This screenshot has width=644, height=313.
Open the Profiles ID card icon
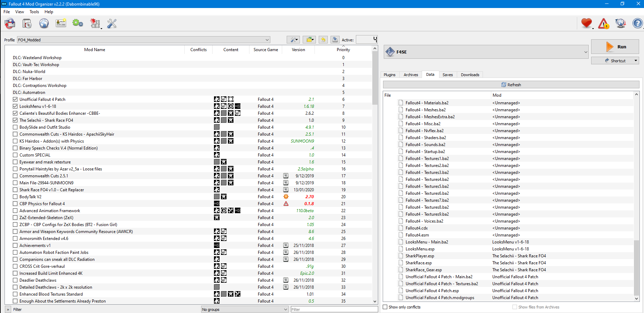pos(61,23)
